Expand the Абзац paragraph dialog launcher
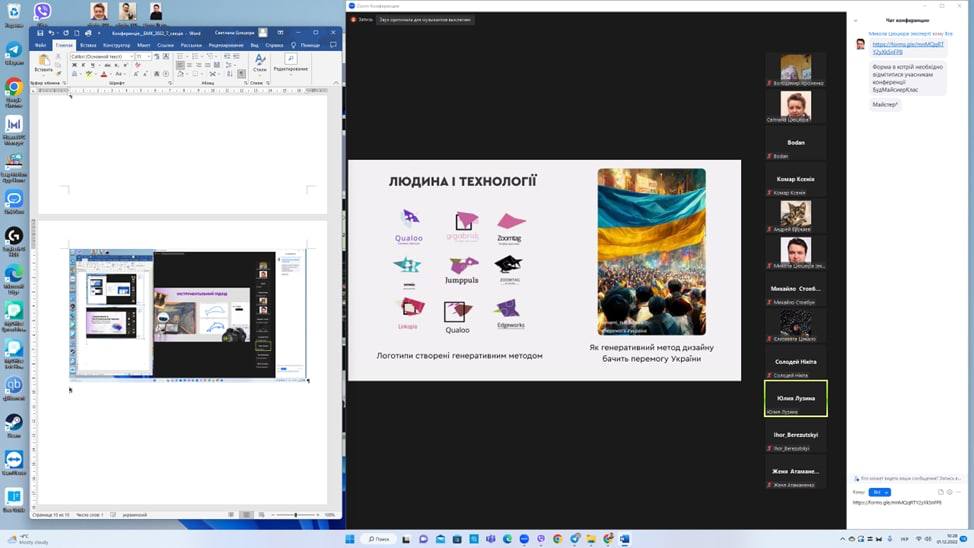Image resolution: width=974 pixels, height=548 pixels. click(x=245, y=83)
